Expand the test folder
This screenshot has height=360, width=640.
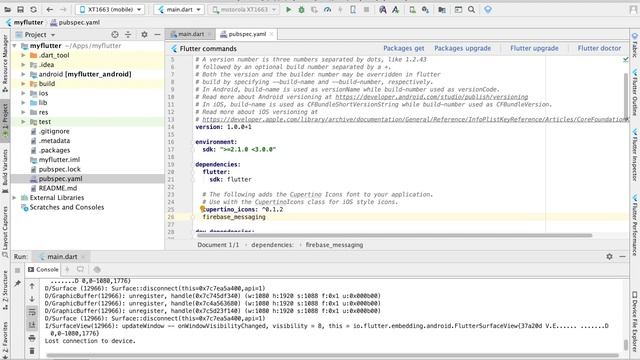tap(23, 122)
